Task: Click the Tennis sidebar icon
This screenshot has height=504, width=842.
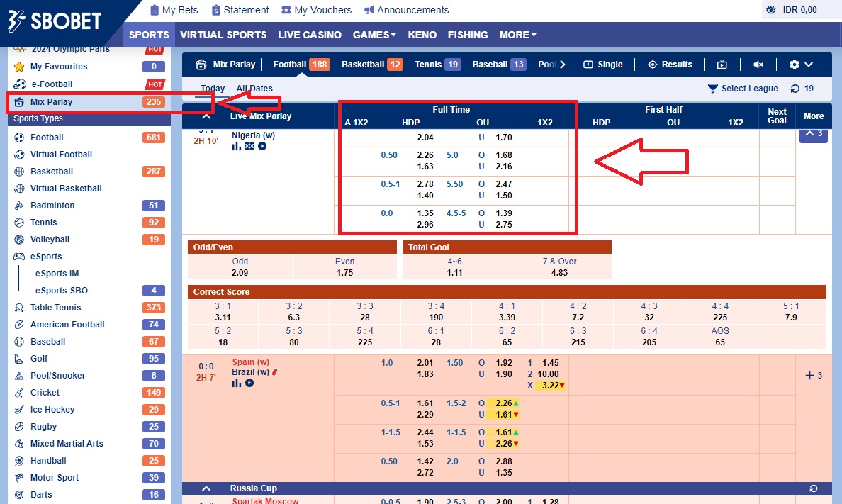Action: (x=19, y=223)
